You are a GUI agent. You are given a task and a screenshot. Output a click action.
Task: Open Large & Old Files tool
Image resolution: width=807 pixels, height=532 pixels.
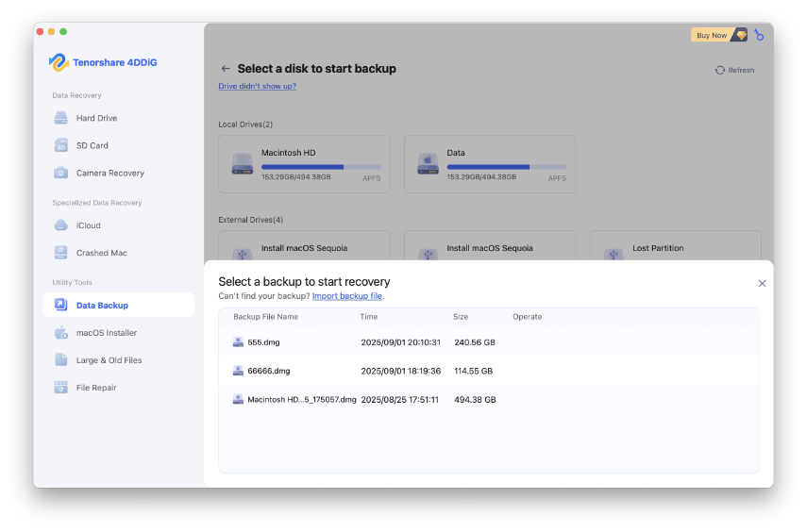pos(119,359)
